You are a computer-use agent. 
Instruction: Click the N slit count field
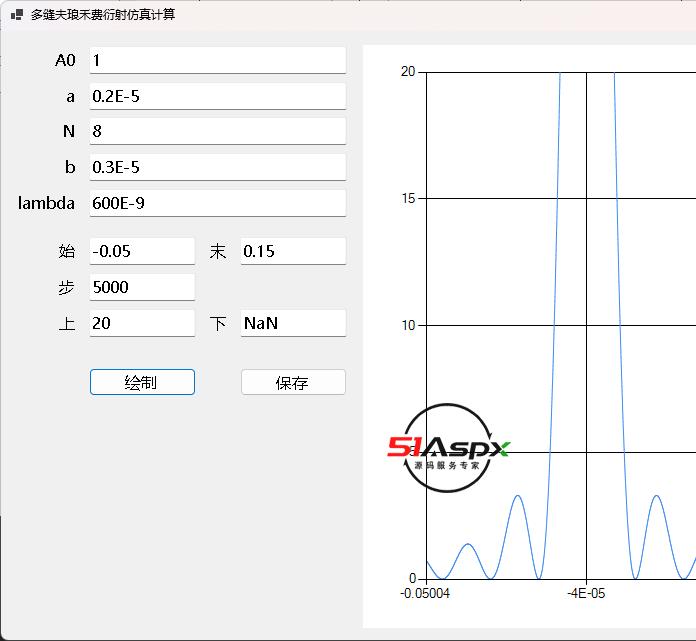218,131
